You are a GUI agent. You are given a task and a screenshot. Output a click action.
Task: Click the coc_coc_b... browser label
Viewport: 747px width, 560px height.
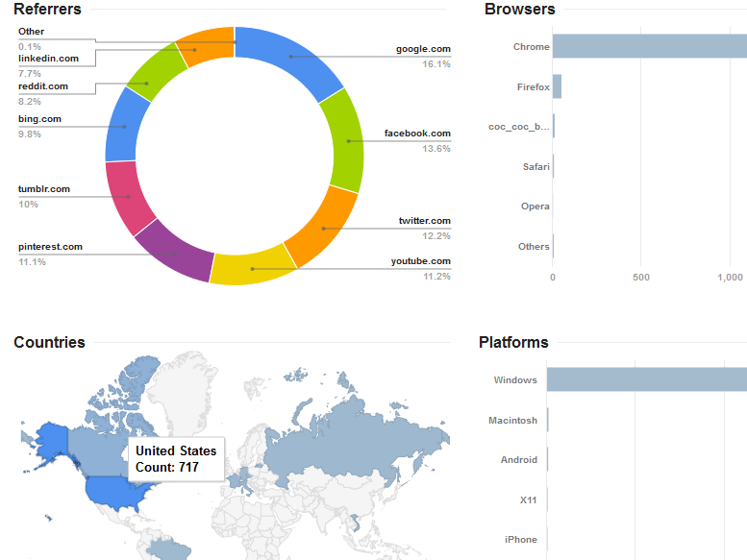(x=519, y=127)
